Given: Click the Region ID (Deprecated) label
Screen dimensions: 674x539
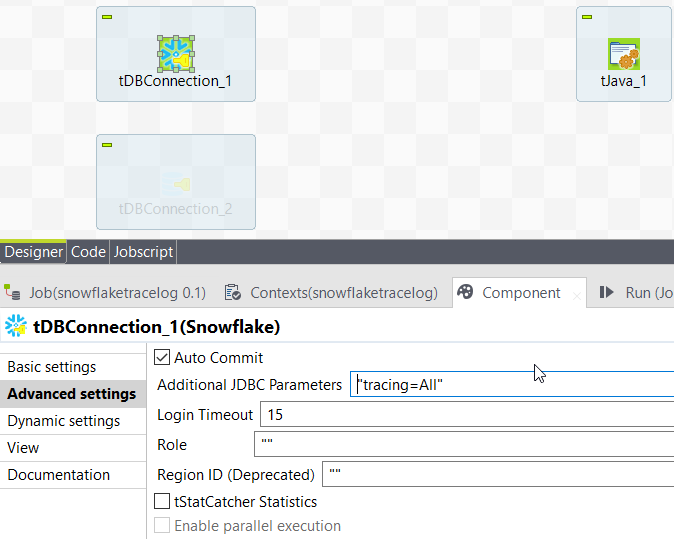Looking at the screenshot, I should click(x=236, y=475).
